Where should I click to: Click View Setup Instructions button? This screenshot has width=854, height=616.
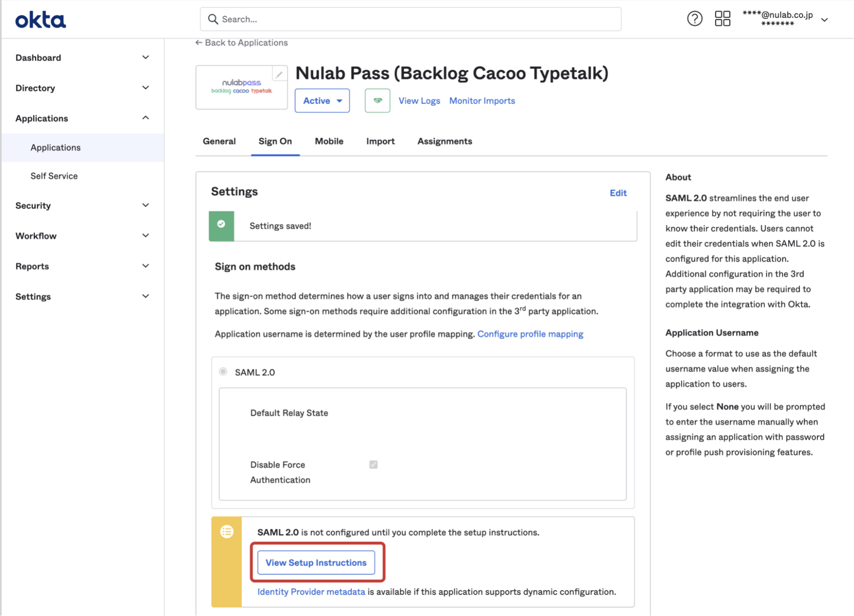click(x=316, y=563)
